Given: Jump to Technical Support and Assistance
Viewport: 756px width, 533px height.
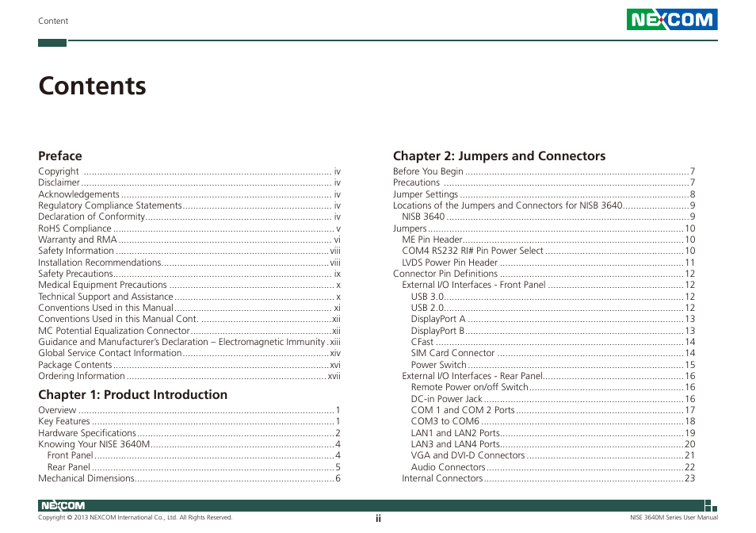Looking at the screenshot, I should point(189,297).
